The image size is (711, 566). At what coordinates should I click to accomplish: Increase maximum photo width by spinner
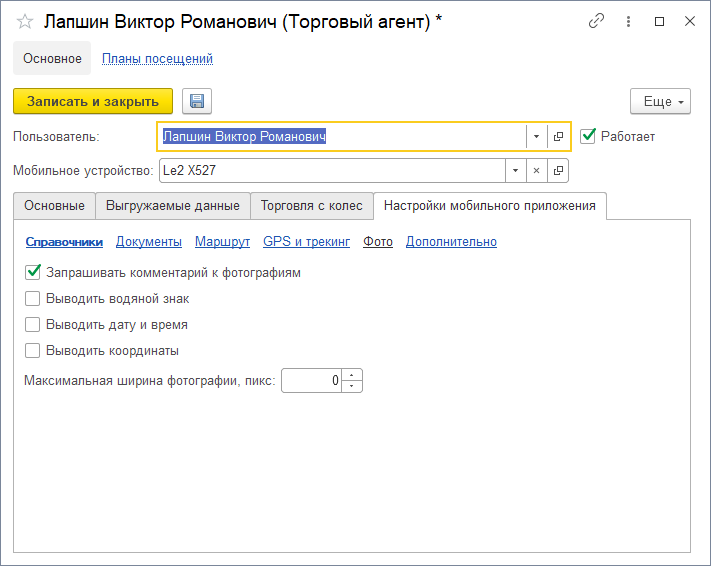[x=352, y=375]
